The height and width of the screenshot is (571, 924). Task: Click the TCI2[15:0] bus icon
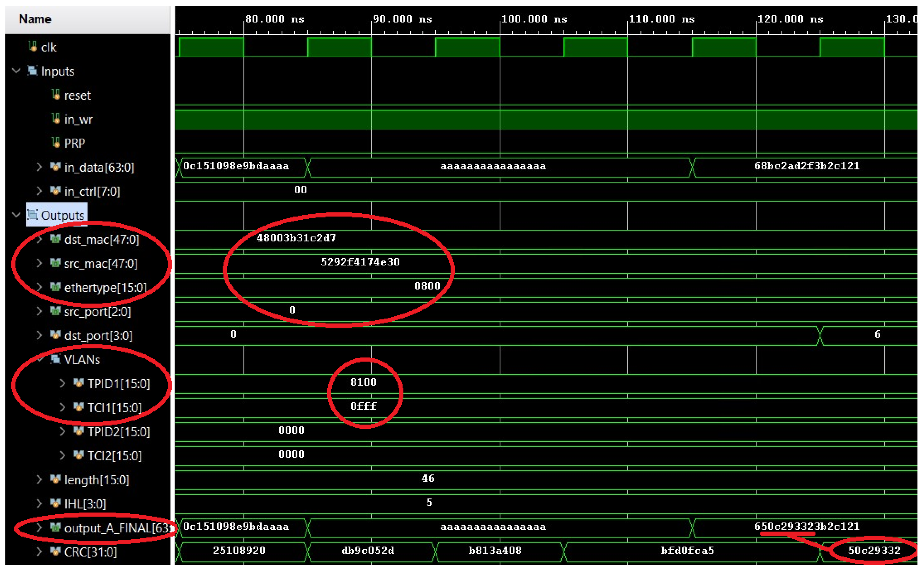(79, 455)
